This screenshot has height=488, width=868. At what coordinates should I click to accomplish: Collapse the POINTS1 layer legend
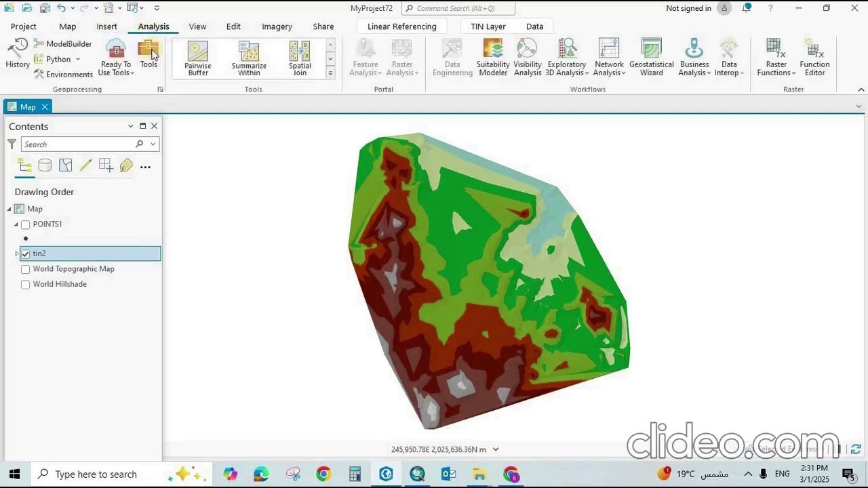pos(16,224)
